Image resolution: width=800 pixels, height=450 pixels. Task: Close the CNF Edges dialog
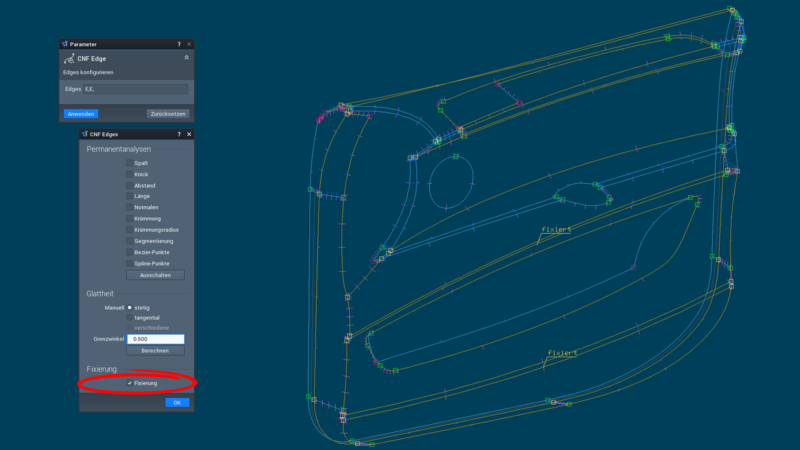click(x=189, y=134)
